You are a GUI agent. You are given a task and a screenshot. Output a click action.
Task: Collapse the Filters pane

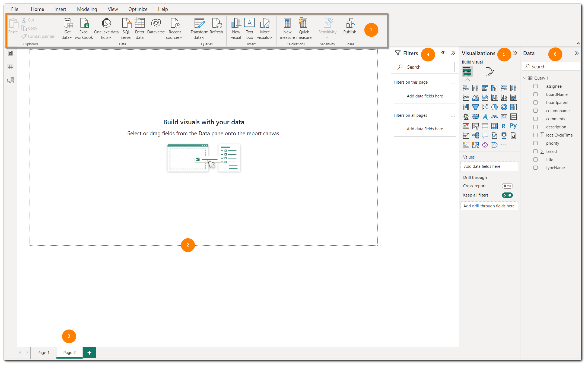453,53
